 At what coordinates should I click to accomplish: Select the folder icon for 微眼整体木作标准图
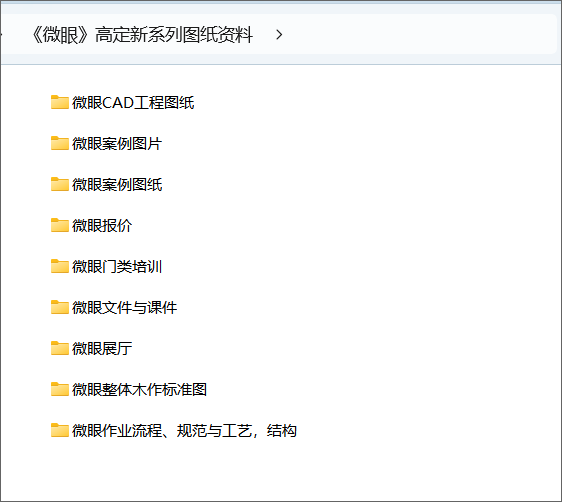tap(59, 389)
